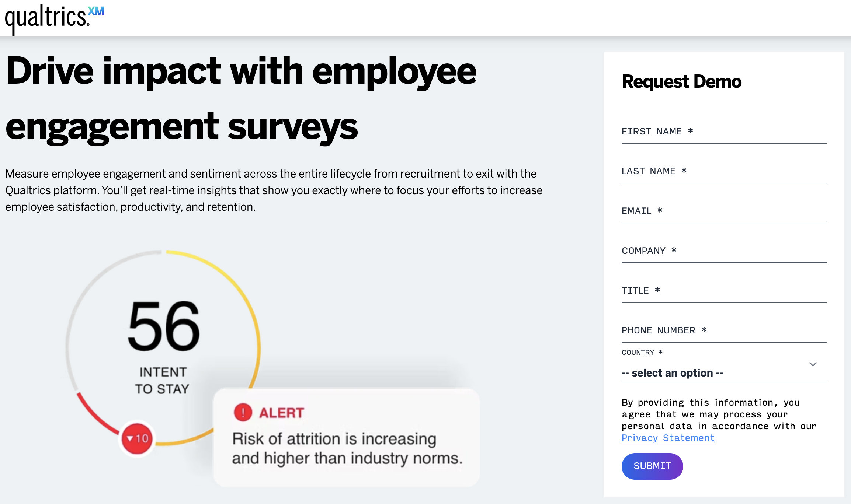Click the chevron arrow in Country field
This screenshot has width=851, height=504.
pos(813,364)
